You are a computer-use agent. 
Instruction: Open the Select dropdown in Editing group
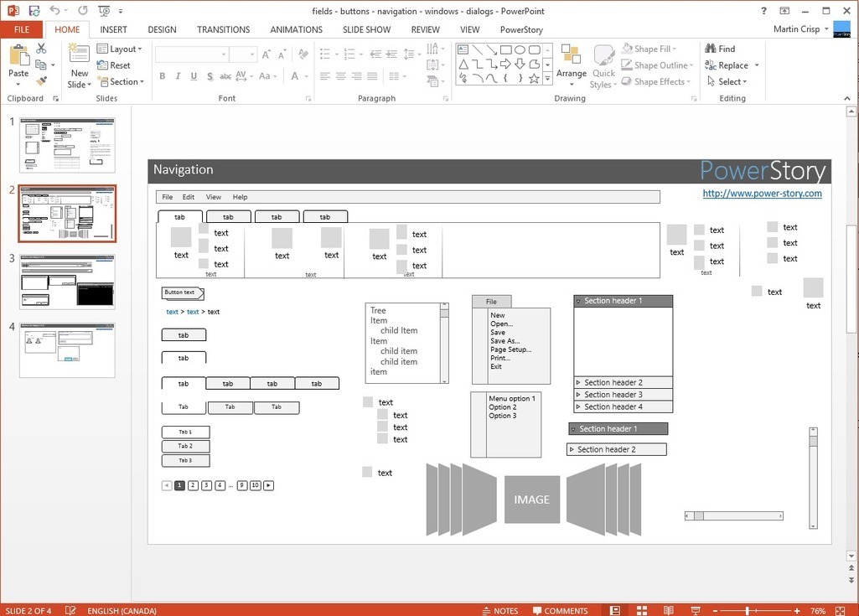[x=727, y=82]
